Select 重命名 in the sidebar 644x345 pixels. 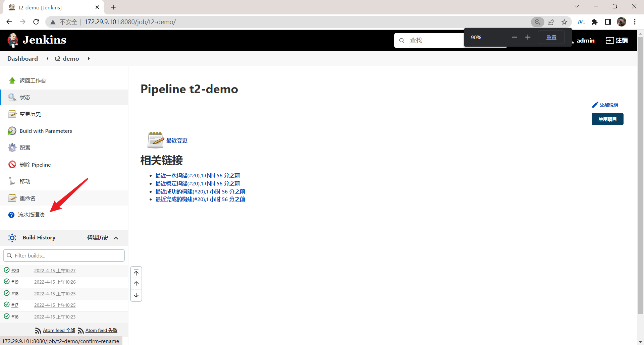point(64,198)
